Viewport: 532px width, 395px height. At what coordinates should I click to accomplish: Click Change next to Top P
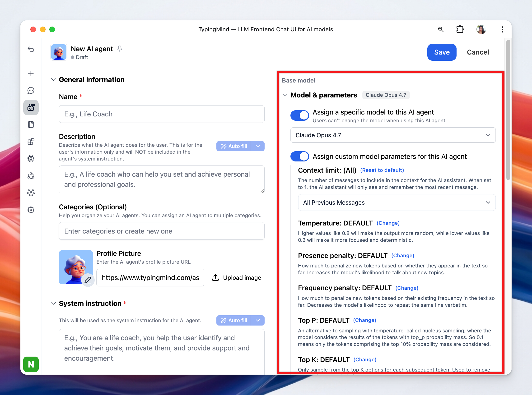coord(365,320)
